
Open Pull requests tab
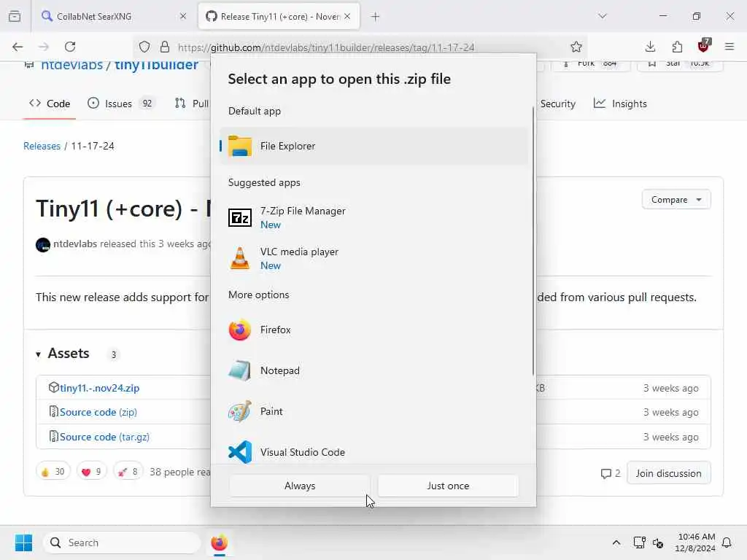[192, 104]
